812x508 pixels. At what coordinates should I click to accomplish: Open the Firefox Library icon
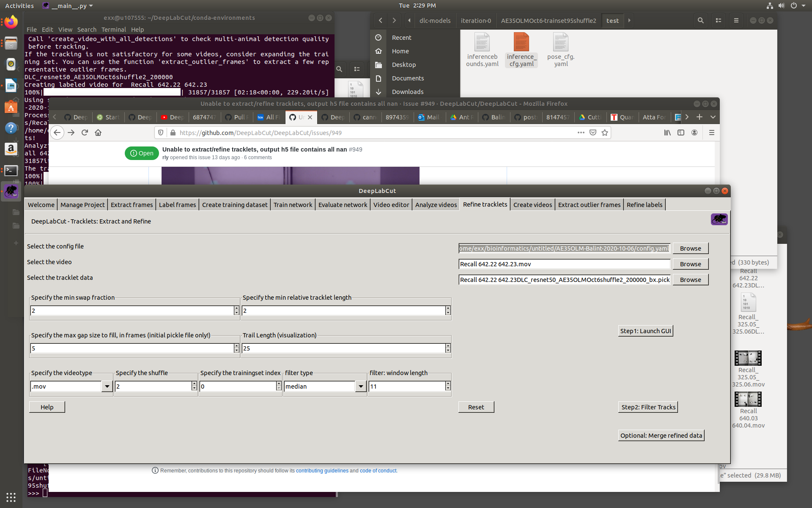coord(667,133)
